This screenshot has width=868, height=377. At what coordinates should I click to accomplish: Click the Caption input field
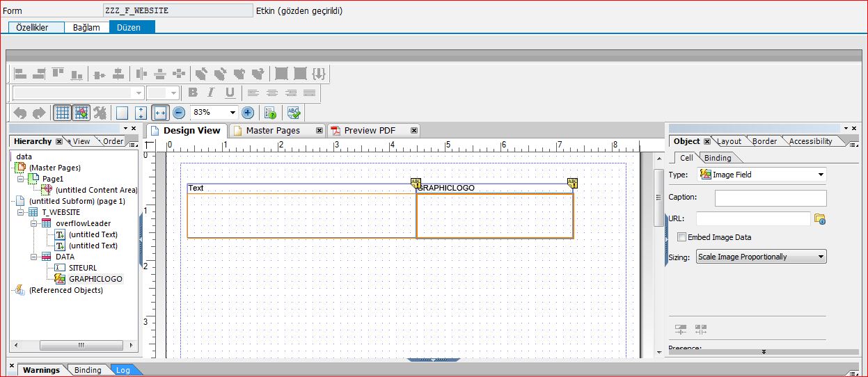[x=771, y=198]
